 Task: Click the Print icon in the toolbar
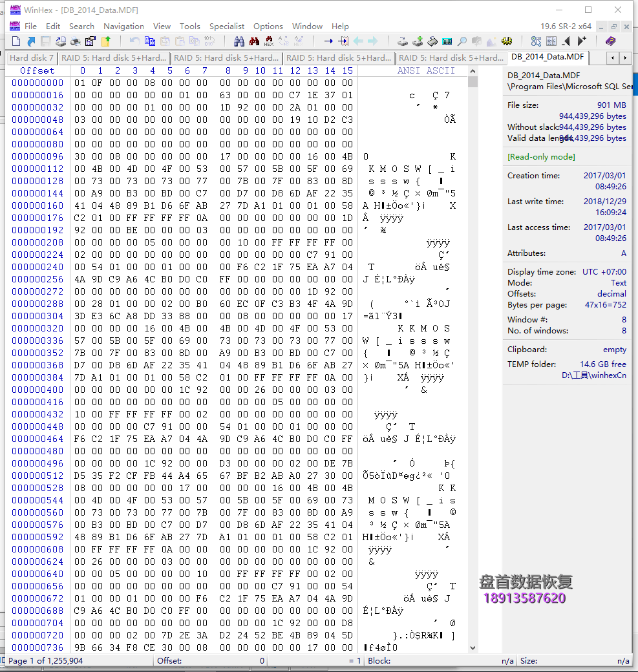point(76,41)
